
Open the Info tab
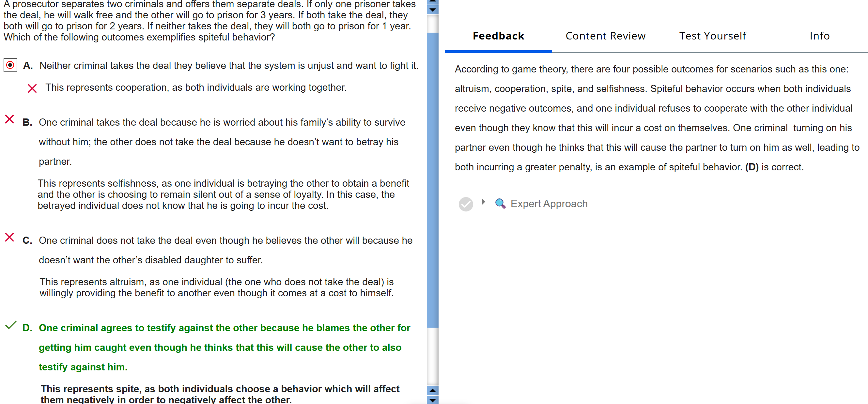point(819,36)
